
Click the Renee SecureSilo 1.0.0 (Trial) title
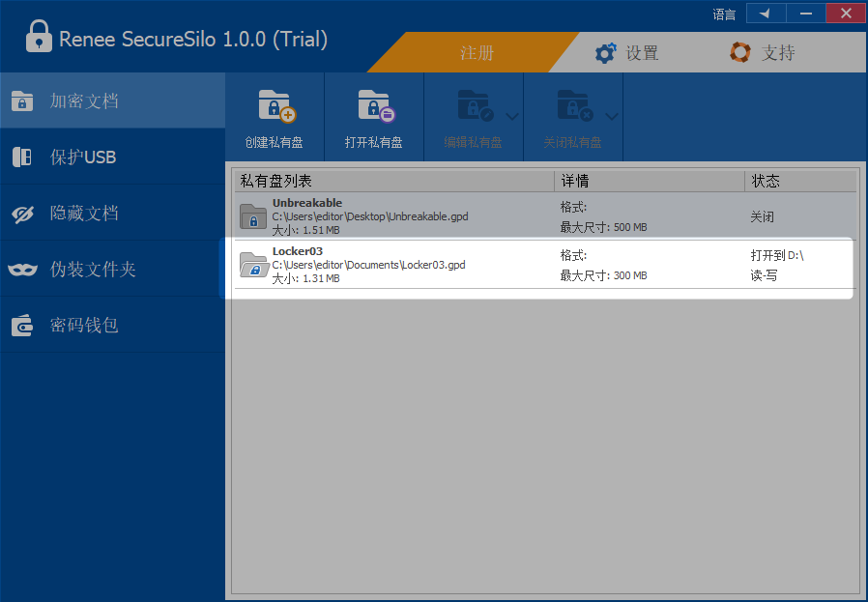(193, 40)
